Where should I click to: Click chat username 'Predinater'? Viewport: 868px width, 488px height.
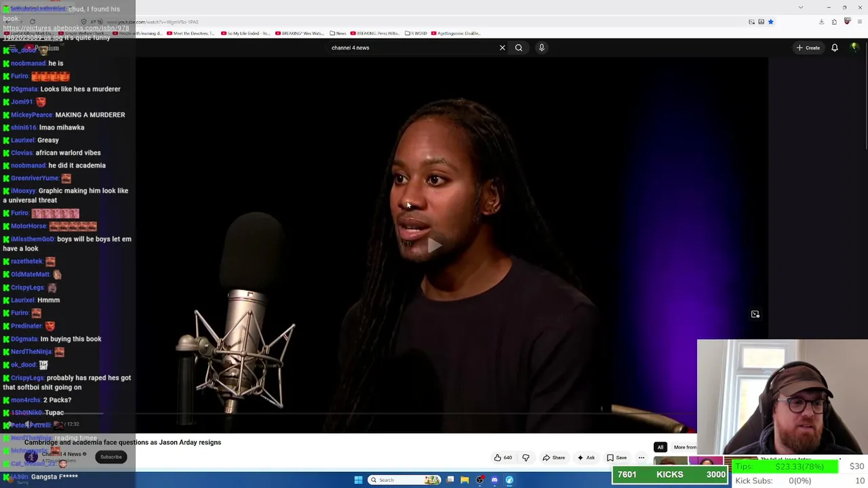(x=26, y=325)
